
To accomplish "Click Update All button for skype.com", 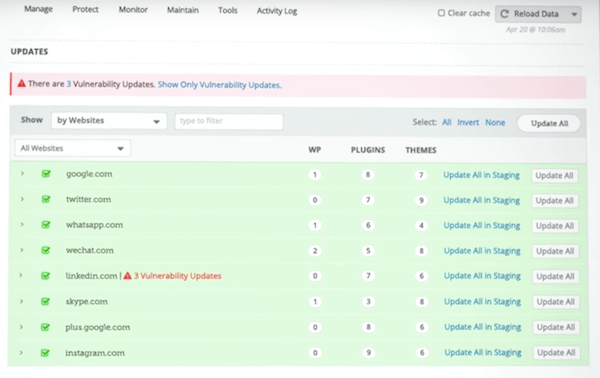I will (556, 302).
